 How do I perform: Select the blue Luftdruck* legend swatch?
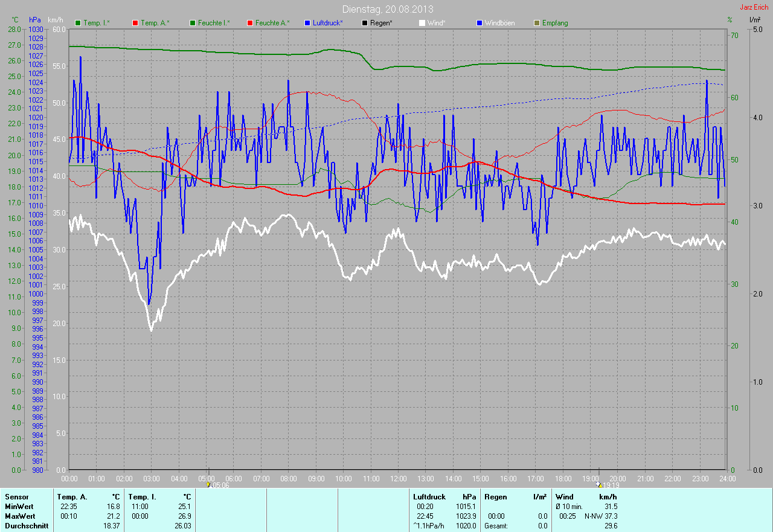tap(307, 23)
